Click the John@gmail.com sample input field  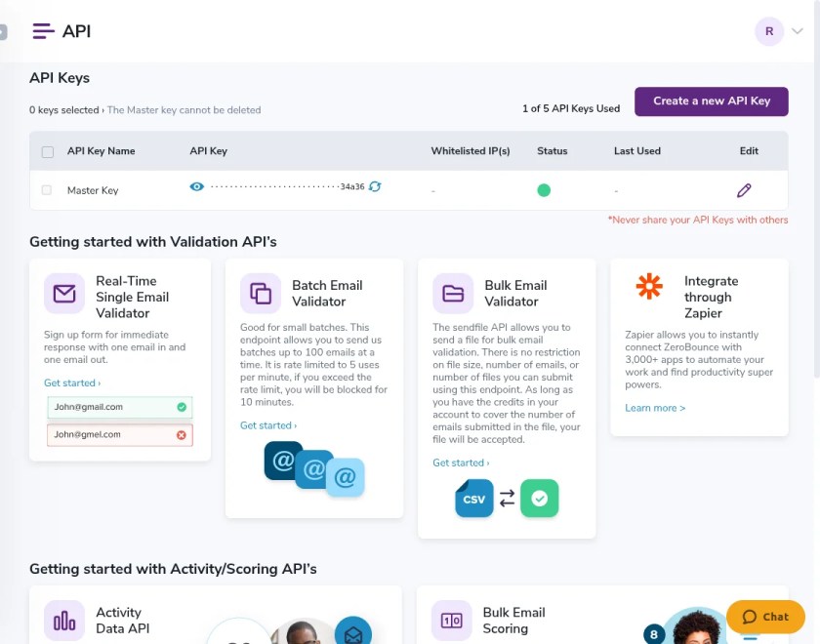pos(120,407)
